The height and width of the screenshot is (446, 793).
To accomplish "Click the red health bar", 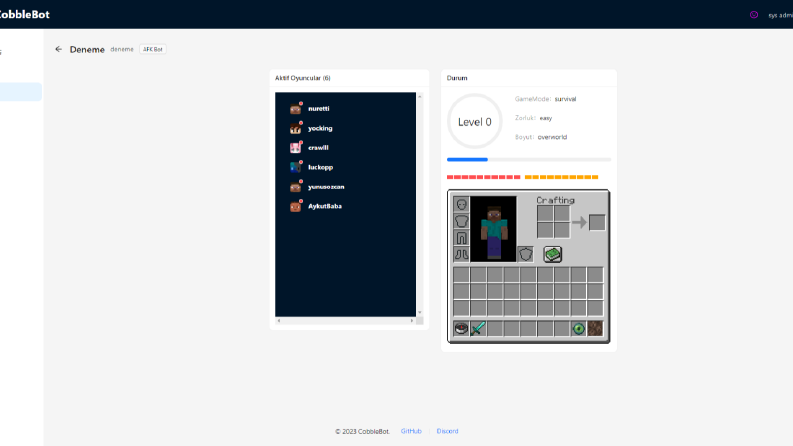I will (483, 177).
